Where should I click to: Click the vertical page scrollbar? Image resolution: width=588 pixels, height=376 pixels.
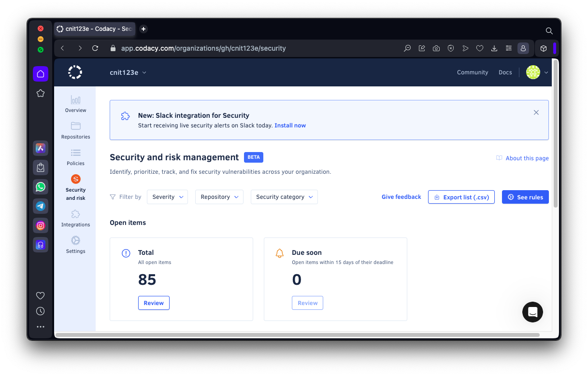point(556,133)
